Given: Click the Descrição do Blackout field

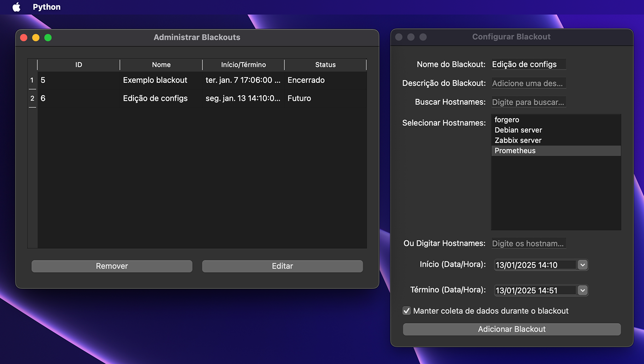Looking at the screenshot, I should pyautogui.click(x=528, y=83).
